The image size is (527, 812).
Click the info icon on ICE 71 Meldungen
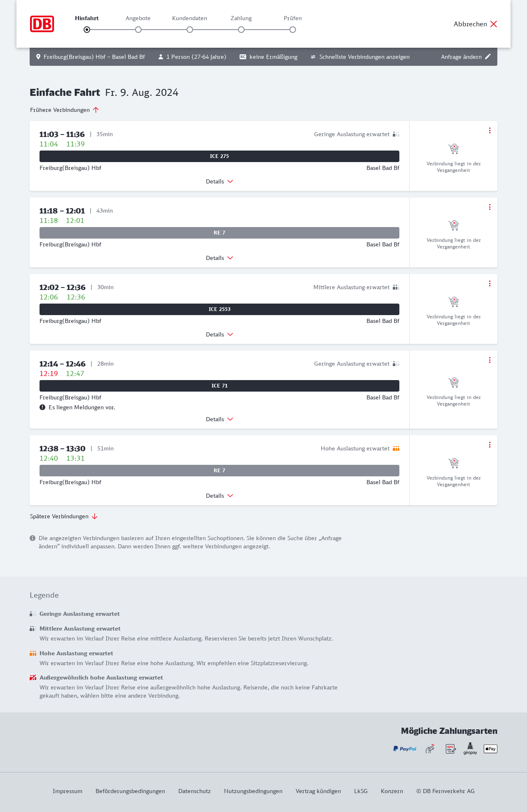42,407
